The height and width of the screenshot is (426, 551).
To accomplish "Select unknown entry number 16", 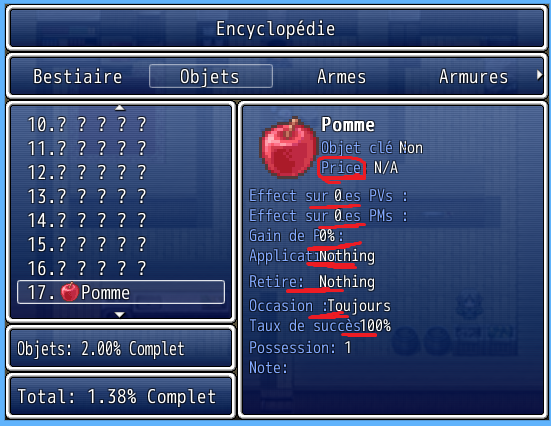I will tap(121, 268).
